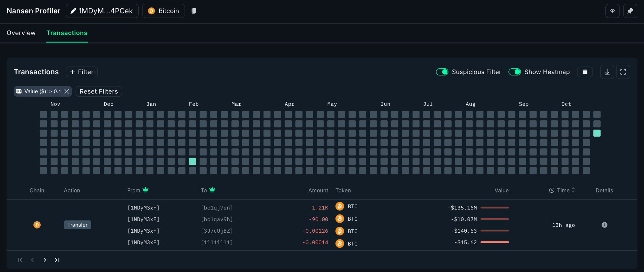Open transaction details info icon
The image size is (644, 272).
click(x=604, y=225)
